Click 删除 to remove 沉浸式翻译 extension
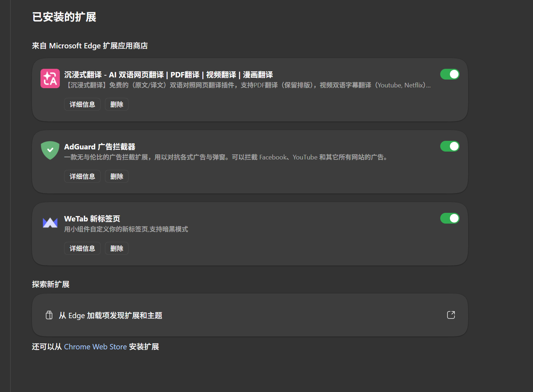Image resolution: width=533 pixels, height=392 pixels. pyautogui.click(x=117, y=104)
